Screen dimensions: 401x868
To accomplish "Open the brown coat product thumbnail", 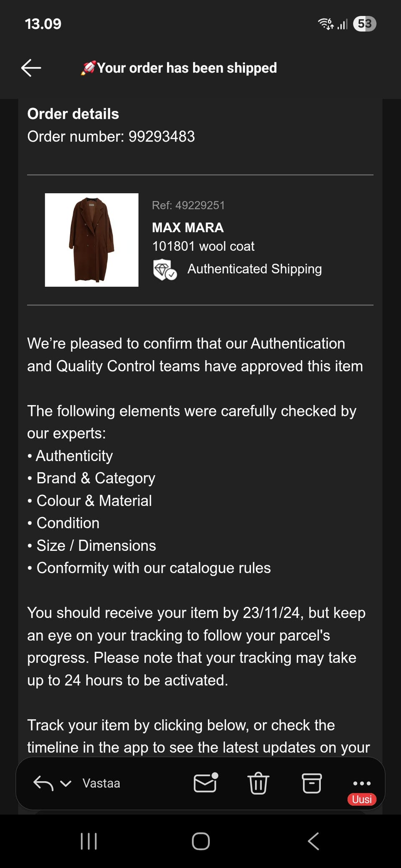I will [x=91, y=240].
